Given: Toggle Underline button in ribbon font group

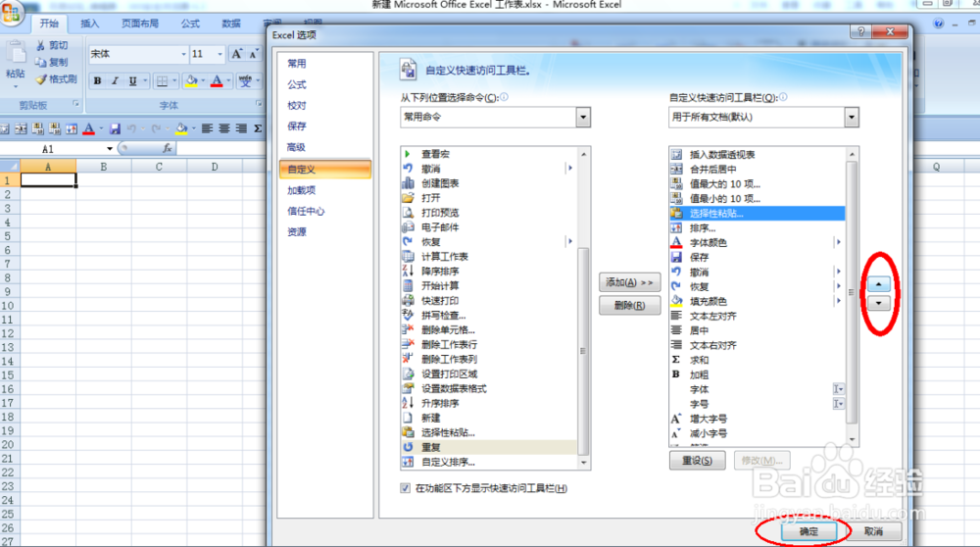Looking at the screenshot, I should (132, 80).
